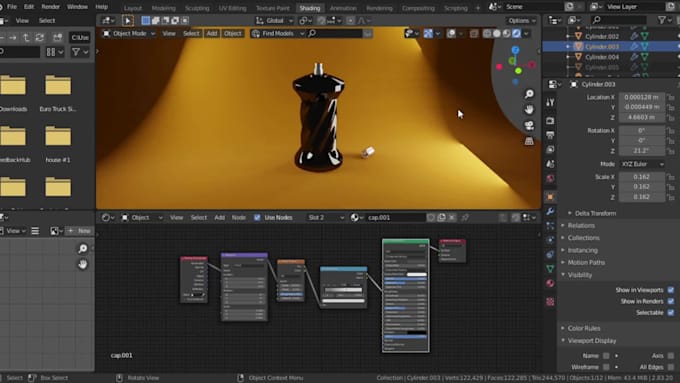The image size is (680, 383).
Task: Click the New image button
Action: pyautogui.click(x=79, y=231)
